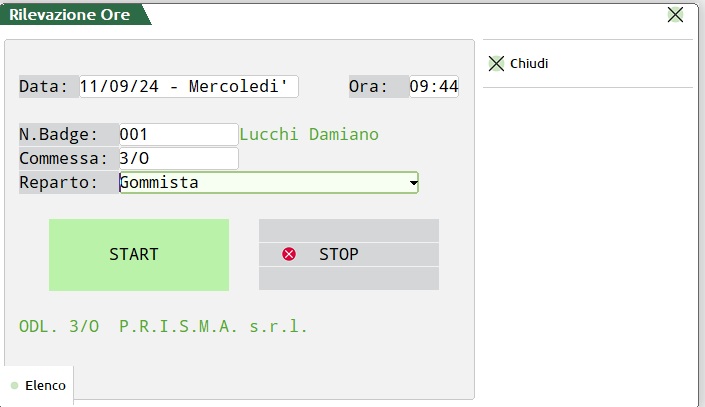The image size is (705, 407).
Task: Click the Reparto label
Action: (59, 182)
